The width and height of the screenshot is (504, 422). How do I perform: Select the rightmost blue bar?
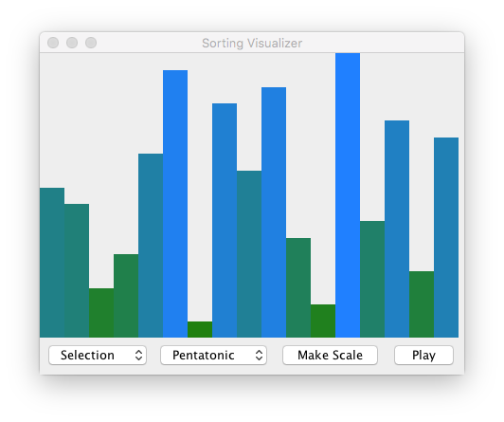click(446, 237)
